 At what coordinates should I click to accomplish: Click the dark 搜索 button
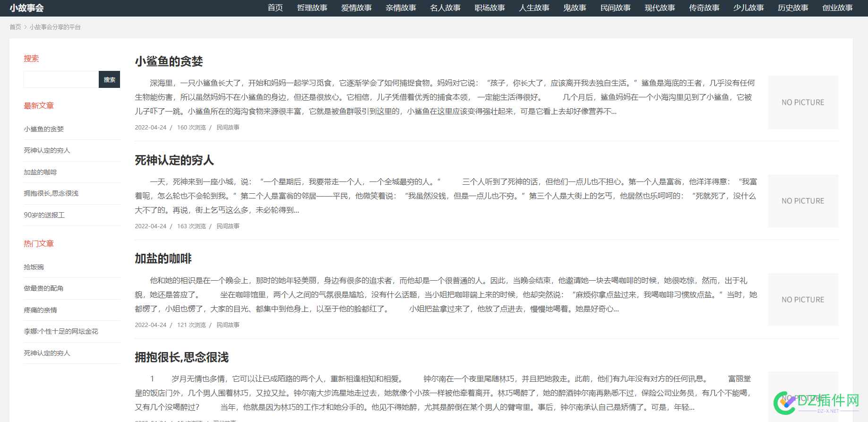109,79
